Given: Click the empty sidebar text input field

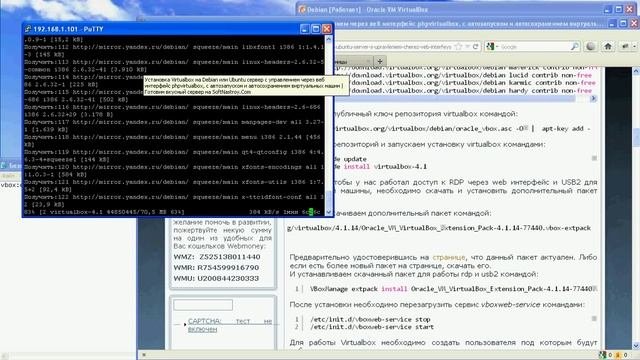Looking at the screenshot, I should (x=203, y=305).
